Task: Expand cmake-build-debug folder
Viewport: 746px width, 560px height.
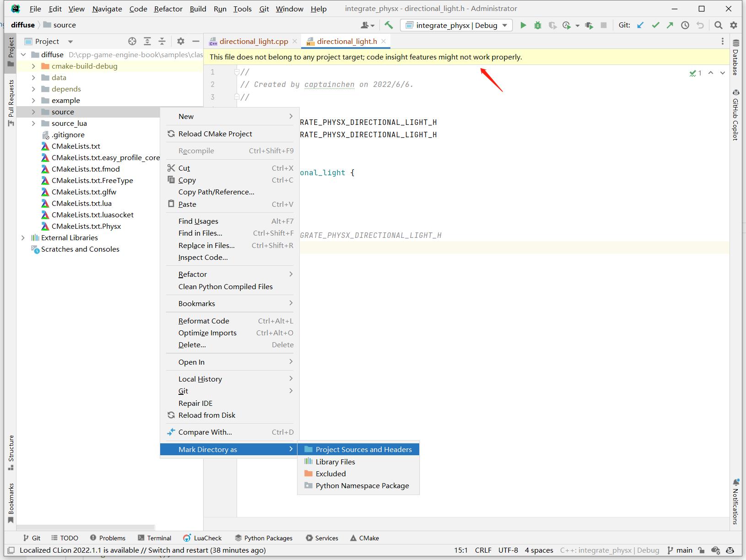Action: pyautogui.click(x=33, y=66)
